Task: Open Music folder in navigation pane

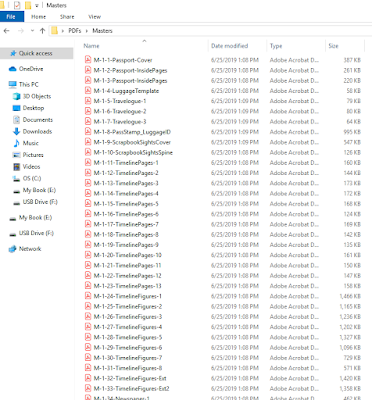Action: point(31,143)
